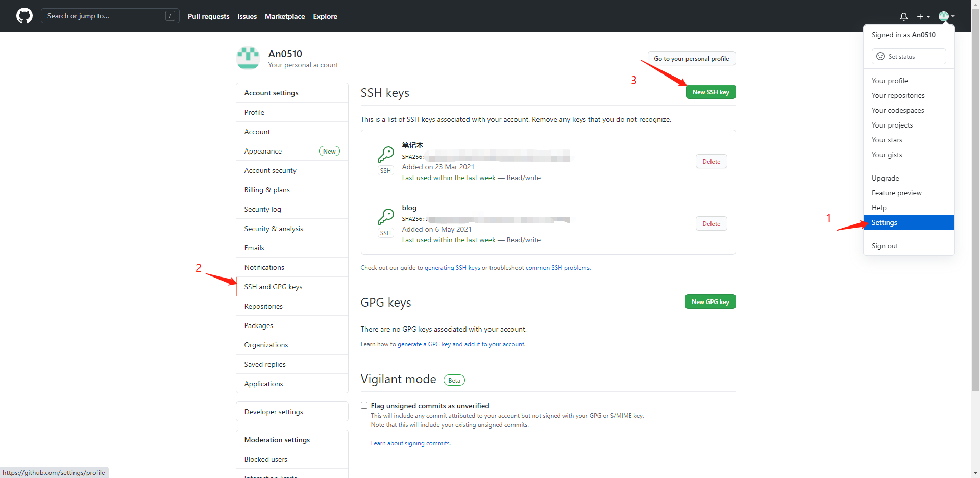The image size is (980, 478).
Task: Collapse the user avatar dropdown menu
Action: tap(946, 16)
